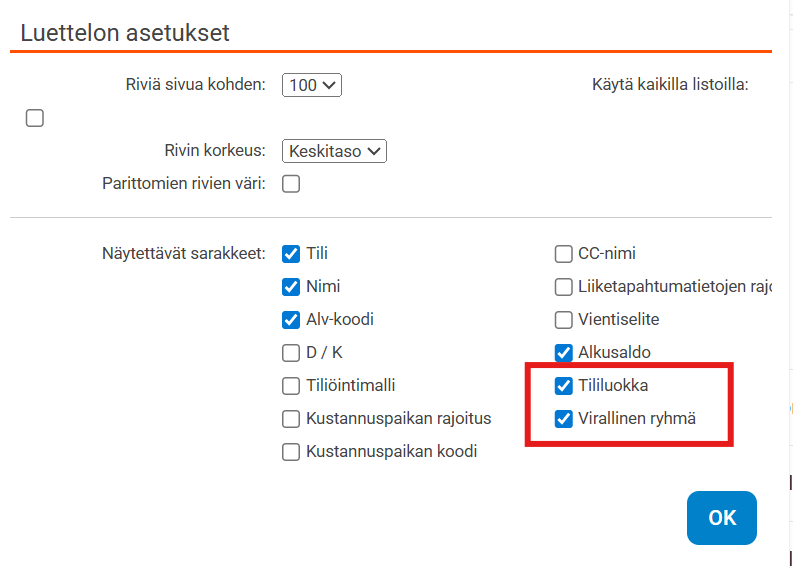Expand the Rivin korkeus dropdown

[334, 151]
